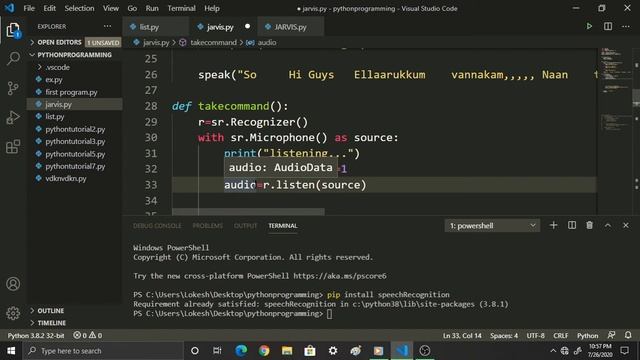The height and width of the screenshot is (360, 640).
Task: Collapse the PYTHONPROGRAMMING folder section
Action: point(74,55)
